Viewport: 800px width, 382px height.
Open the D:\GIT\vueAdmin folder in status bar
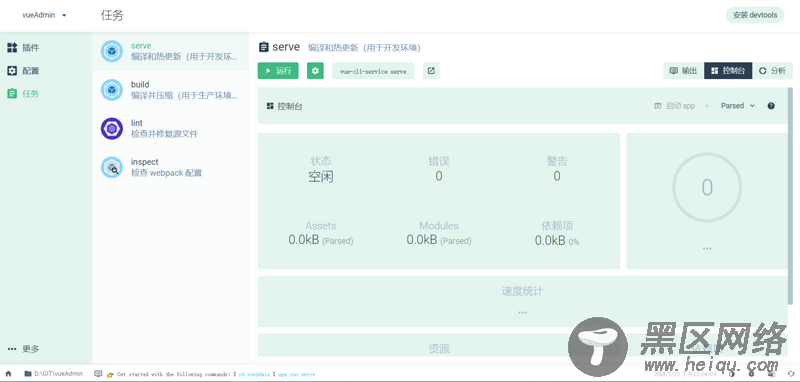coord(53,373)
